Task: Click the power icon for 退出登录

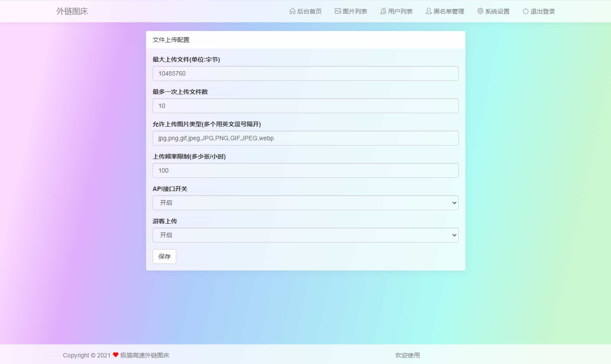Action: (x=525, y=11)
